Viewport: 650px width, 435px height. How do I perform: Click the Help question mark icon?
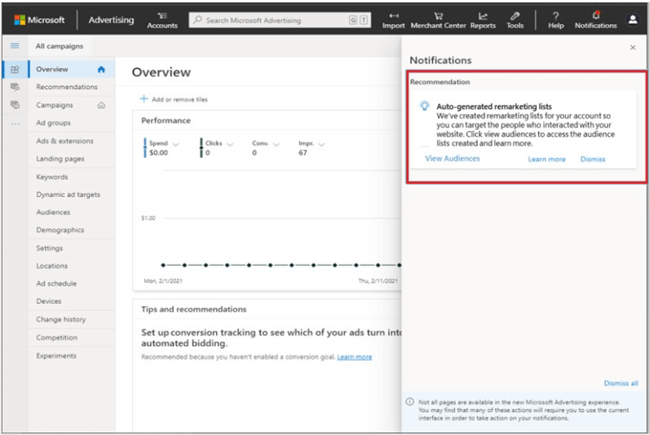click(x=556, y=15)
